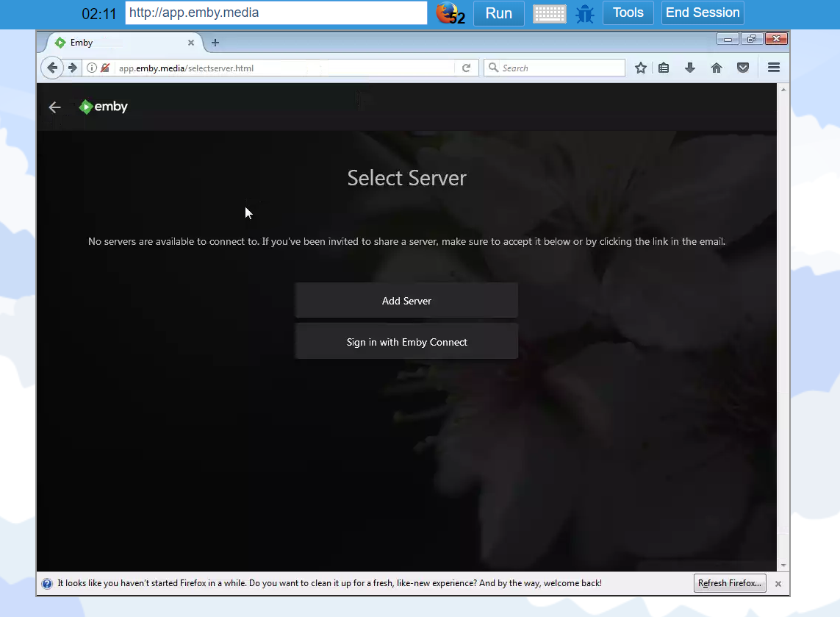Focus the Firefox Search box
Image resolution: width=840 pixels, height=617 pixels.
pyautogui.click(x=554, y=68)
